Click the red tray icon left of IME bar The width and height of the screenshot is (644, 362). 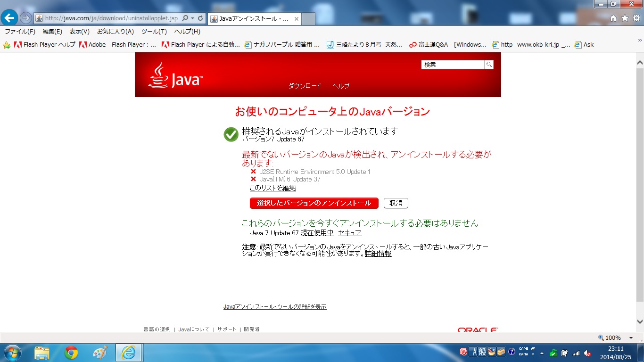point(463,352)
